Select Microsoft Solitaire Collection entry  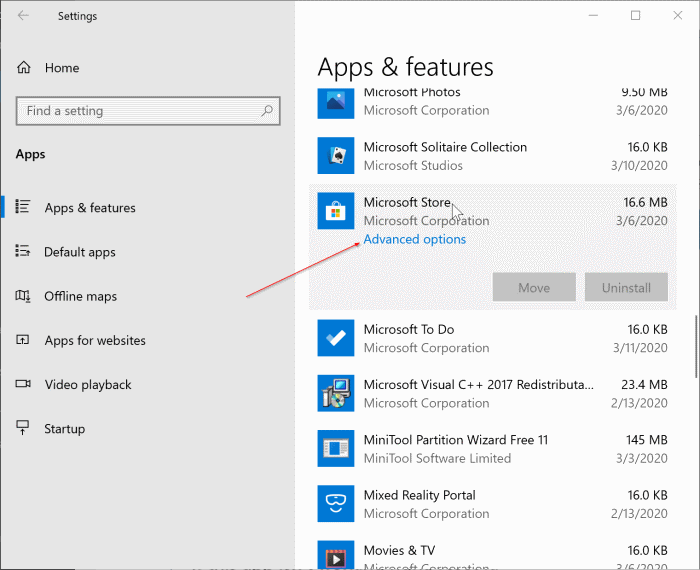coord(492,156)
